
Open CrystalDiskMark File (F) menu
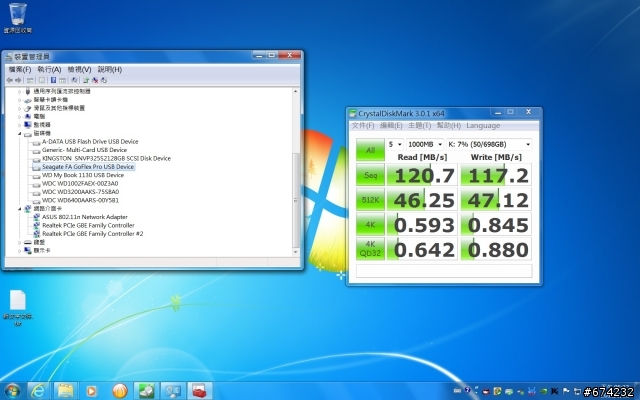(x=363, y=126)
